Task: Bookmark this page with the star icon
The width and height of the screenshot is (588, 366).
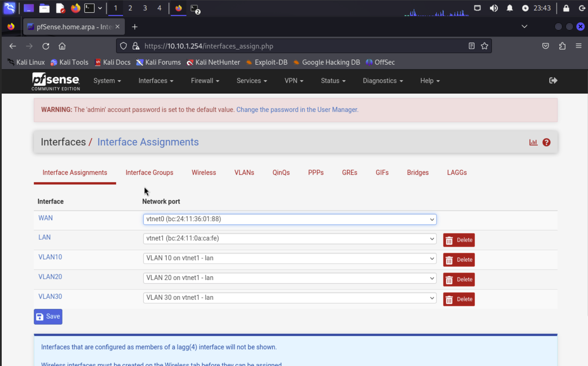Action: pos(485,46)
